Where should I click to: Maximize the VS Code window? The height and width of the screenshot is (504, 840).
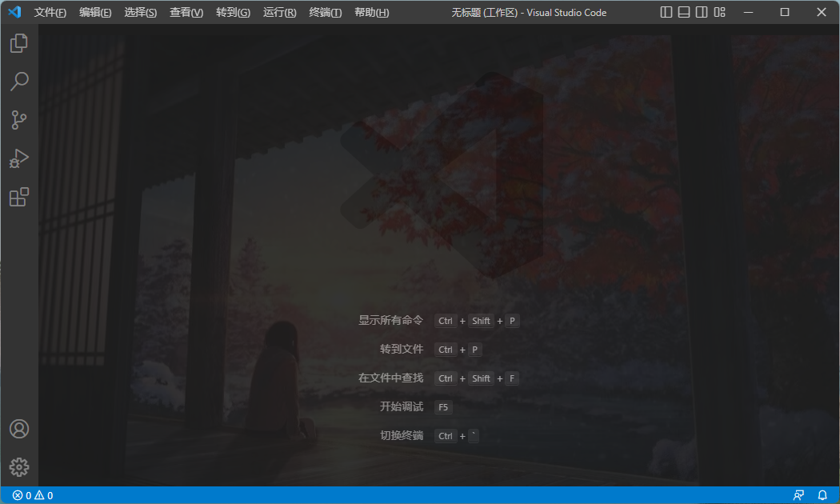click(x=784, y=12)
